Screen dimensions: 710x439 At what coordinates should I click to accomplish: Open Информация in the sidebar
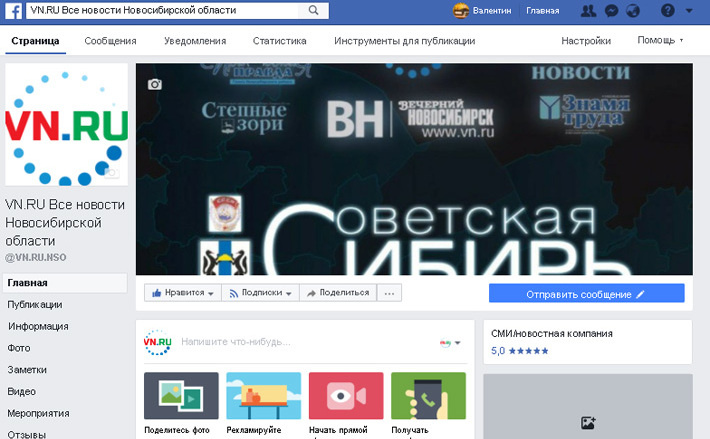click(x=38, y=326)
